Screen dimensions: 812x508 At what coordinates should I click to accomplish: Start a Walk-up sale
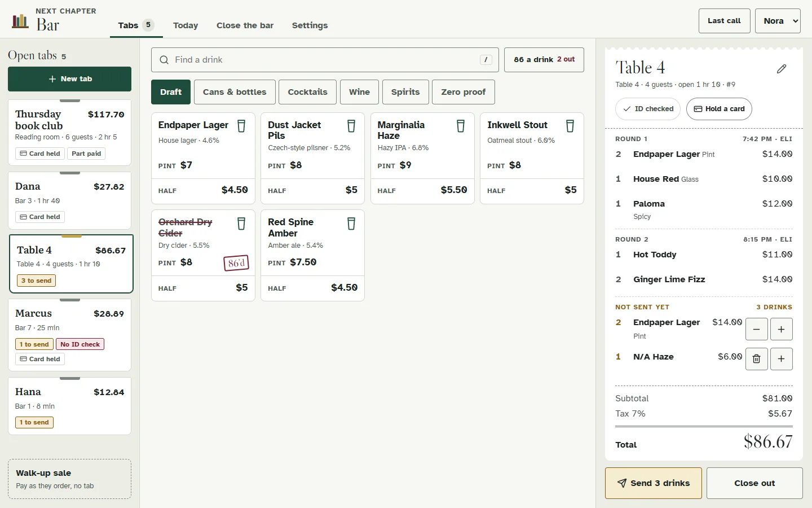[70, 479]
